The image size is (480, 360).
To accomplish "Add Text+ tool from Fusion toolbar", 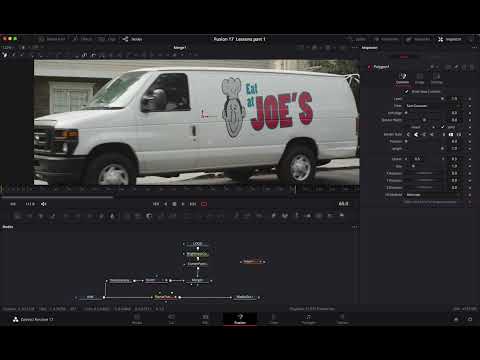I will [41, 216].
